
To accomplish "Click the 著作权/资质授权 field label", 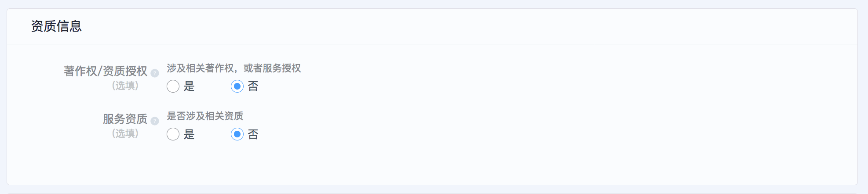I will tap(106, 71).
